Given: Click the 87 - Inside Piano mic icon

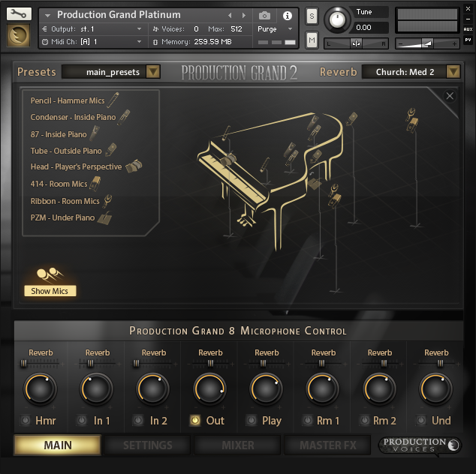Looking at the screenshot, I should pyautogui.click(x=95, y=133).
